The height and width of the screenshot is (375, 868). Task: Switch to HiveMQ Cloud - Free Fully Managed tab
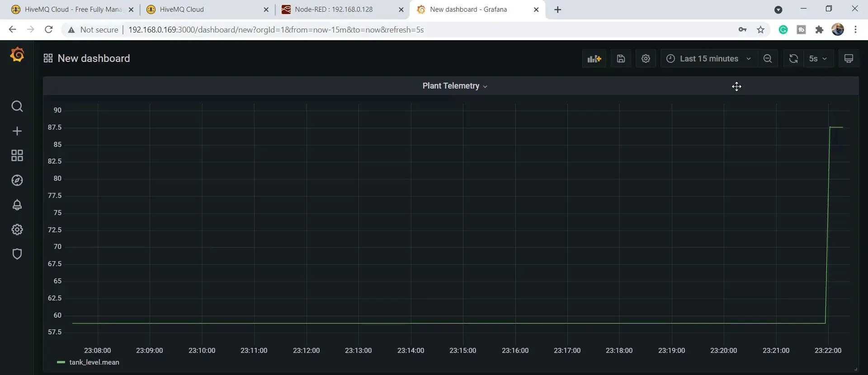coord(72,9)
